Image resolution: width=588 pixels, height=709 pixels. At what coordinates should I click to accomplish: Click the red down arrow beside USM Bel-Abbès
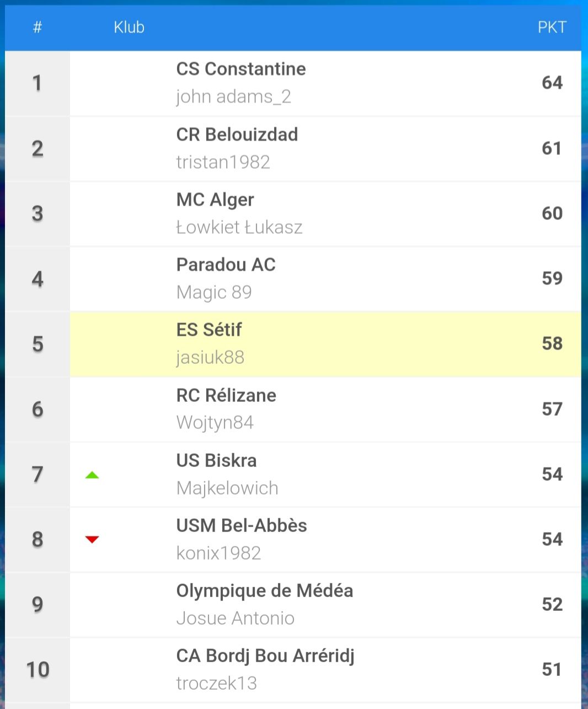pyautogui.click(x=92, y=539)
